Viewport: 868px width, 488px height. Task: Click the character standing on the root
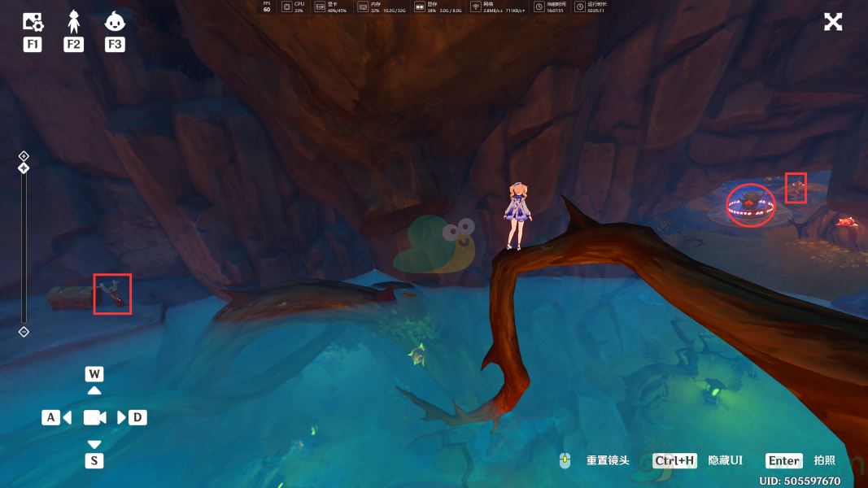518,216
